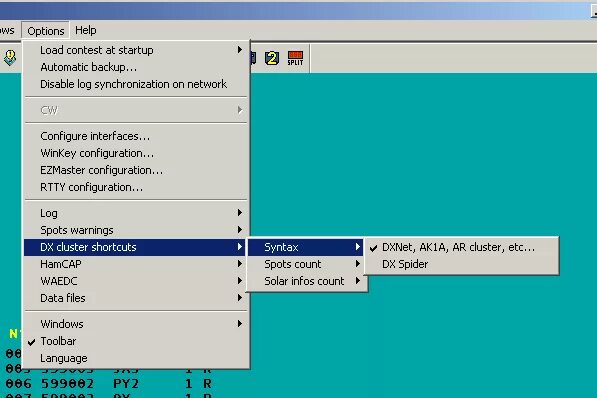
Task: Expand the Data files submenu
Action: (136, 298)
